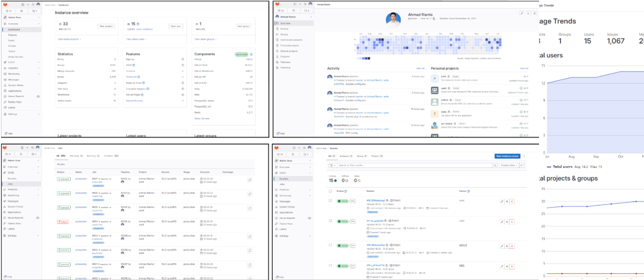
Task: Click GitLab logo in Dashboard window
Action: pyautogui.click(x=5, y=5)
